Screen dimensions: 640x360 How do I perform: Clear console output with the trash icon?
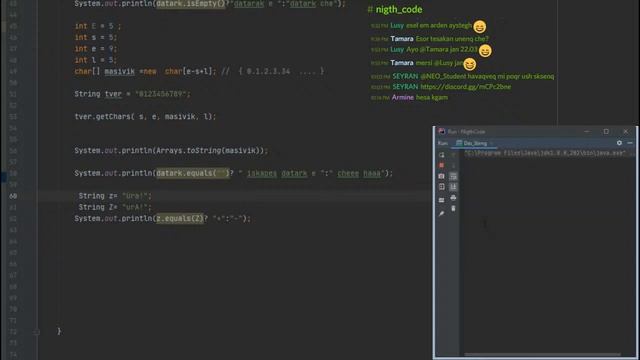coord(453,209)
